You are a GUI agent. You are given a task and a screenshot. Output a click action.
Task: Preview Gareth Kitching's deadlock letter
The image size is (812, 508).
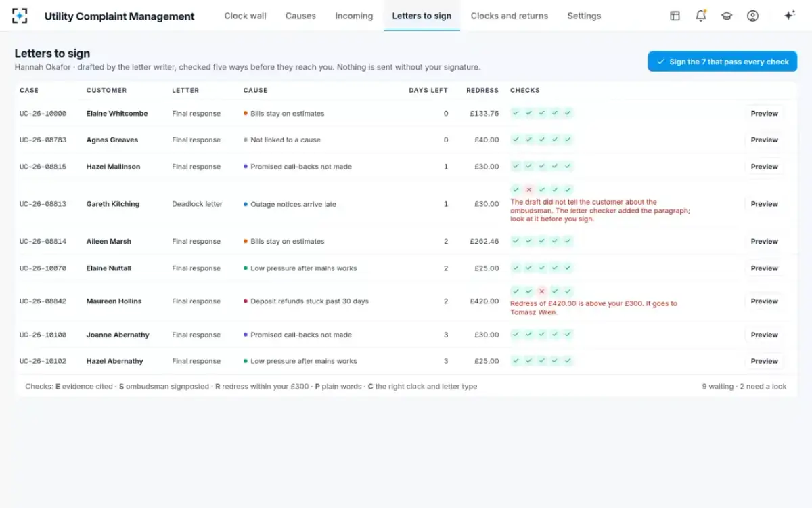[x=764, y=204]
